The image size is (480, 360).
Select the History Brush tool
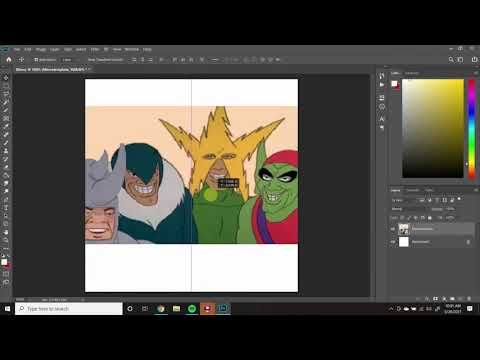(6, 159)
